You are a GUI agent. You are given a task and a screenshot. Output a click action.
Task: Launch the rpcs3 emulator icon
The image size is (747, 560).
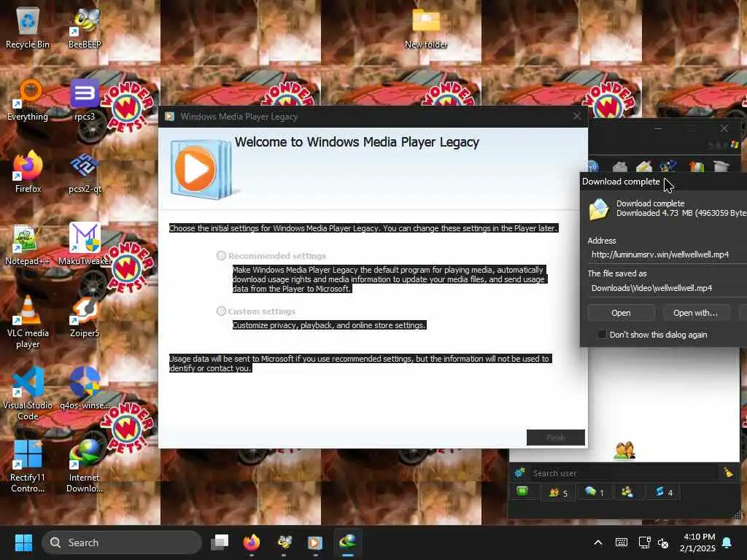coord(85,100)
